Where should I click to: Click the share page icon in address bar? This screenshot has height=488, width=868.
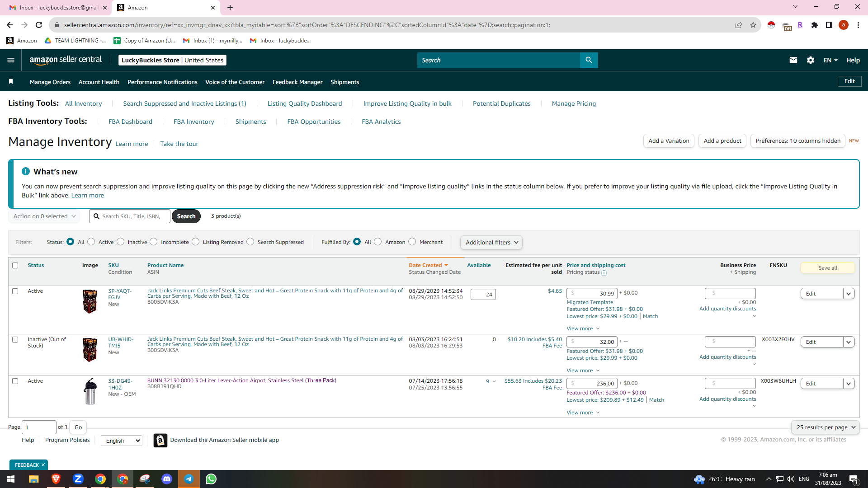coord(738,25)
